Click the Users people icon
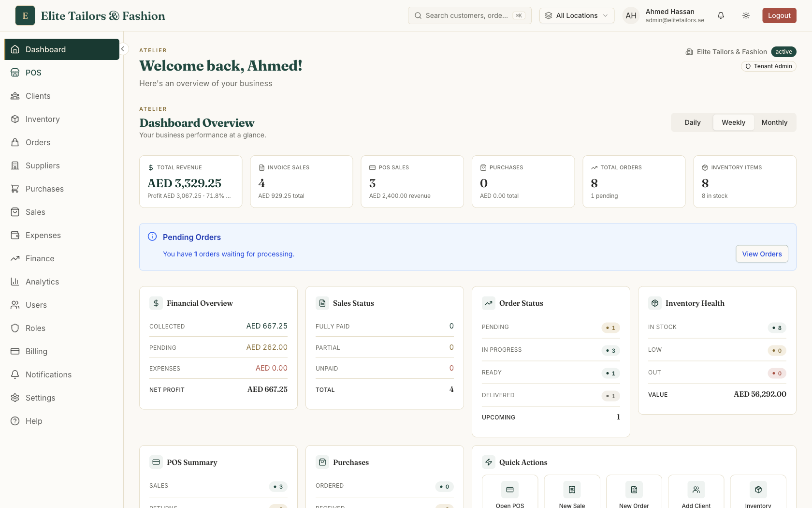Screen dimensions: 812x508 [15, 305]
